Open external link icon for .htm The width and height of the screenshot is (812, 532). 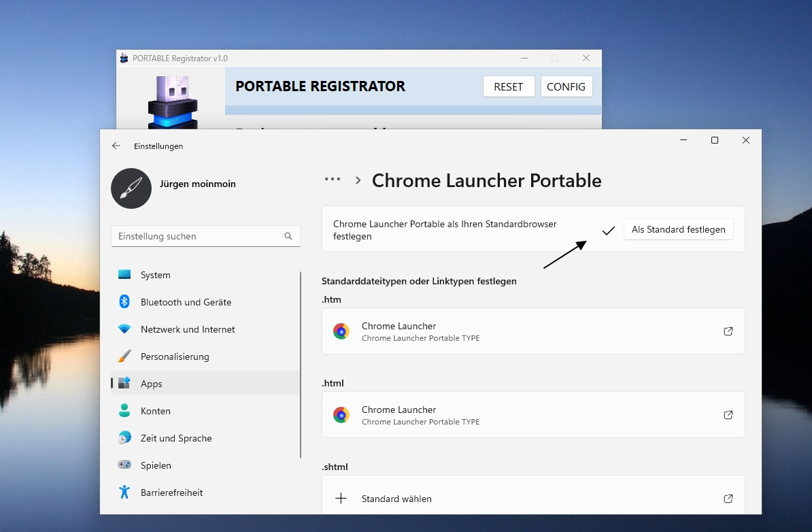tap(728, 331)
